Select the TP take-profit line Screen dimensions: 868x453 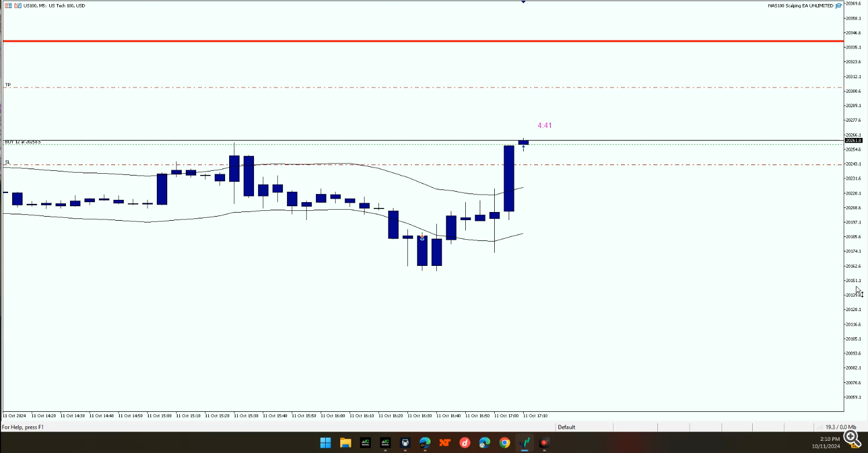[x=422, y=87]
